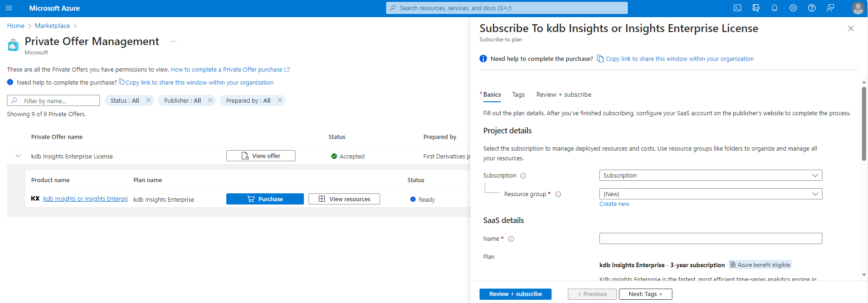Open the notifications bell
The image size is (868, 303).
pos(775,8)
